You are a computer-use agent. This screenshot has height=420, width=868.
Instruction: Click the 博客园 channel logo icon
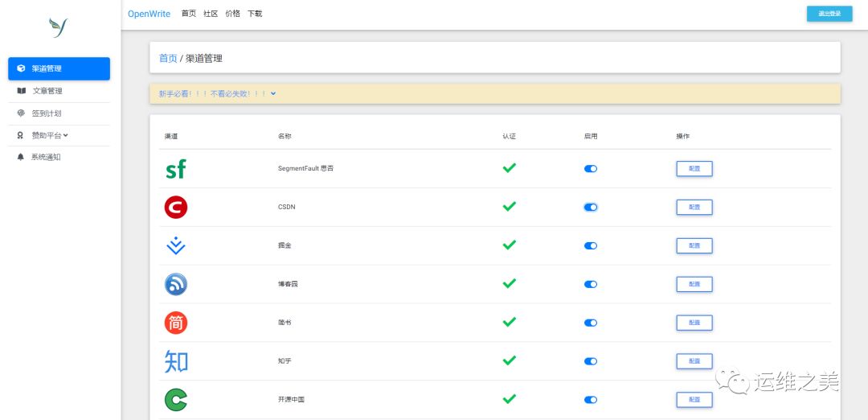176,284
